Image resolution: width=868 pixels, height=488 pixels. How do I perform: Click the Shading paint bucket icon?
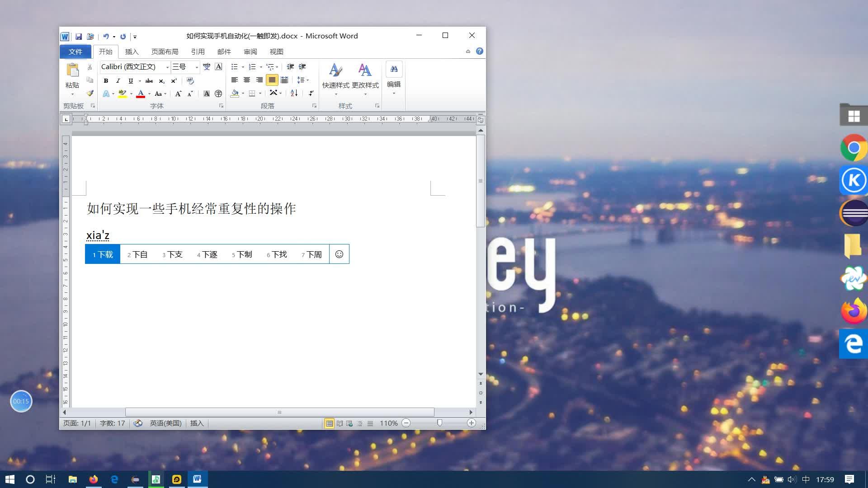(235, 94)
